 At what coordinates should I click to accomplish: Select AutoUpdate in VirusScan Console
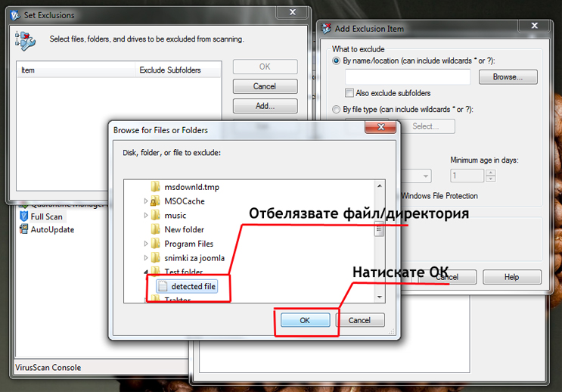pyautogui.click(x=52, y=229)
